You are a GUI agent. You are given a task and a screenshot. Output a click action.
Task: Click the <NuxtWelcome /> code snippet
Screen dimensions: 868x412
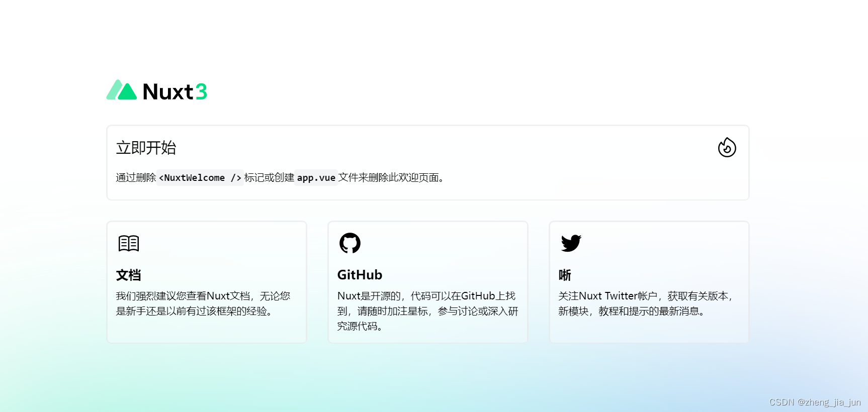[200, 178]
